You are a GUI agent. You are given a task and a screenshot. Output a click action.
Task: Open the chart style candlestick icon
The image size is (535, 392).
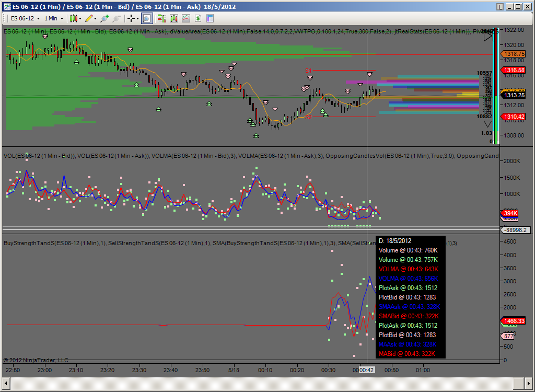(73, 18)
